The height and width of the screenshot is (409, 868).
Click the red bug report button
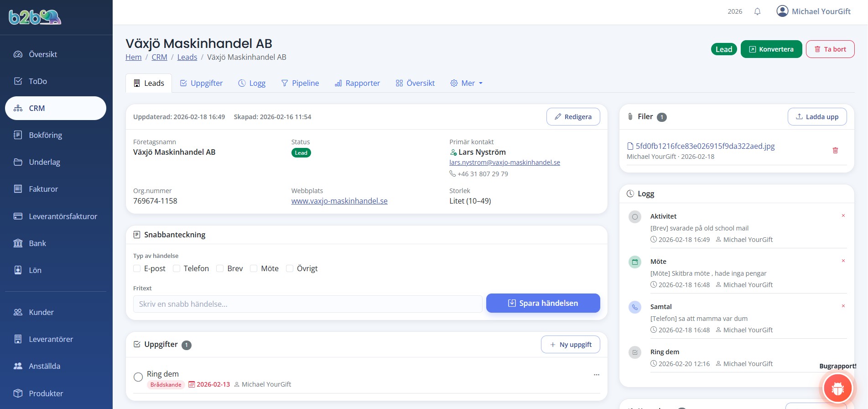point(837,388)
